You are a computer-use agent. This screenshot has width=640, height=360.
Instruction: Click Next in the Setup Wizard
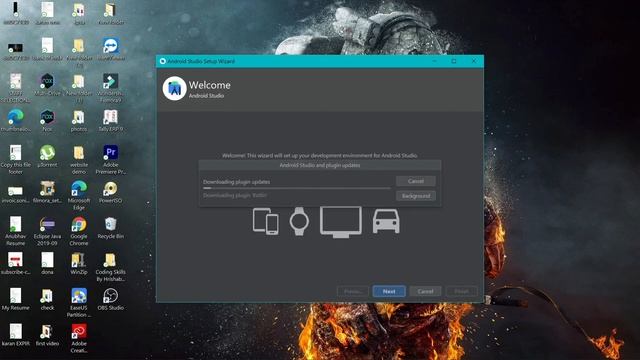tap(389, 291)
